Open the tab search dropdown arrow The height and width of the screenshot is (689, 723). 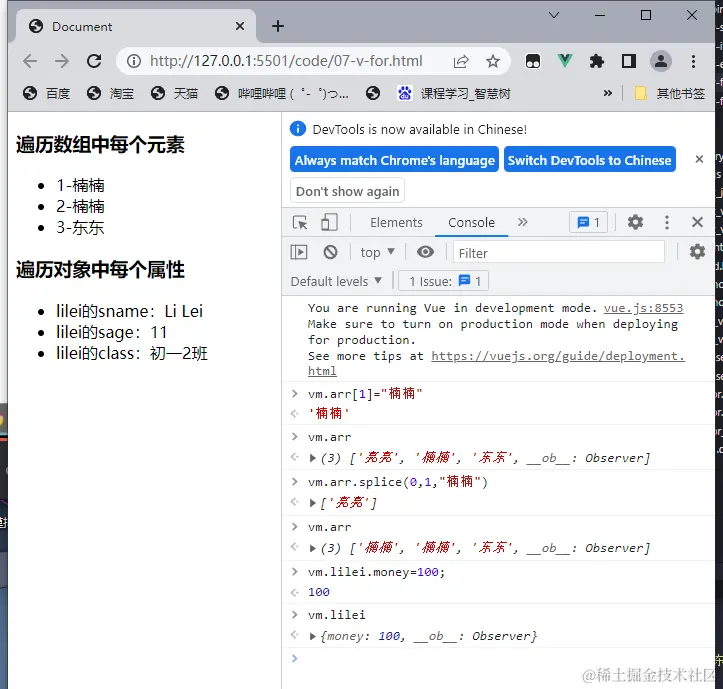pos(554,15)
